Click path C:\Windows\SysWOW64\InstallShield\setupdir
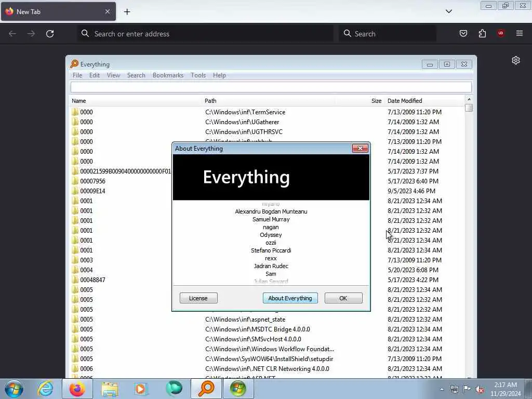Screen dimensions: 532x399 click(269, 358)
